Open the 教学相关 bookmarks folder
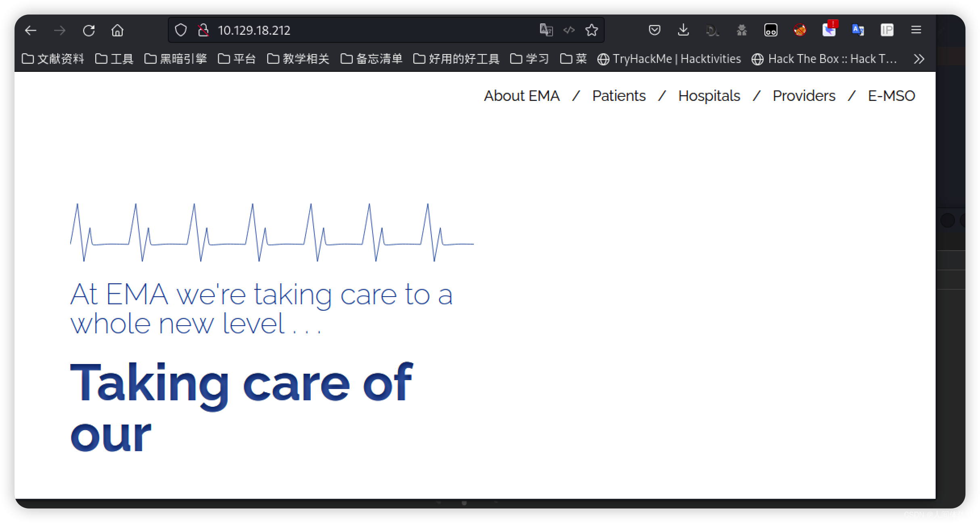The image size is (980, 523). [298, 59]
